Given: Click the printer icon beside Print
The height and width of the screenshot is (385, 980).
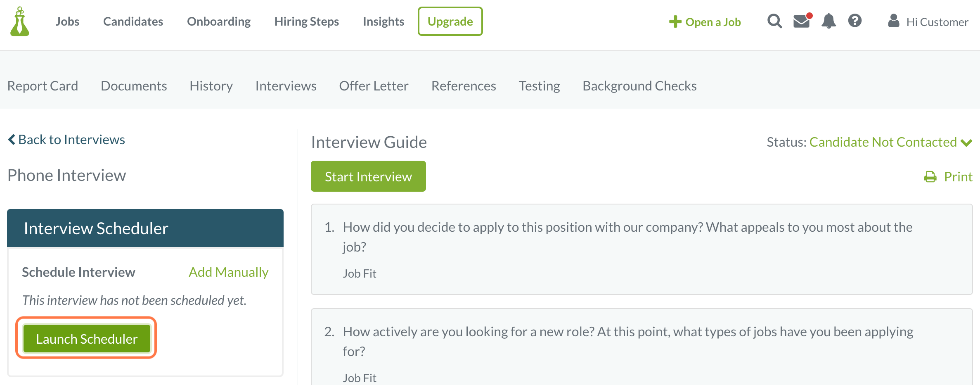Looking at the screenshot, I should click(930, 177).
